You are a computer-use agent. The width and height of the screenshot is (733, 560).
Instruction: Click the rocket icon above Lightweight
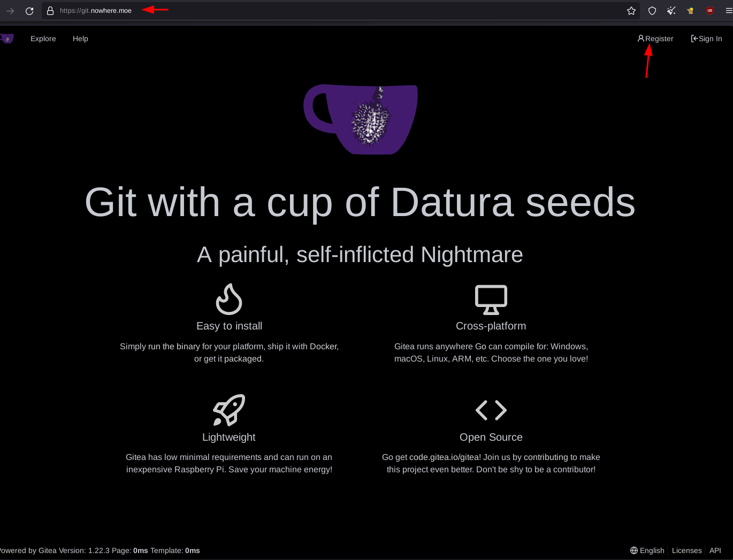(229, 410)
